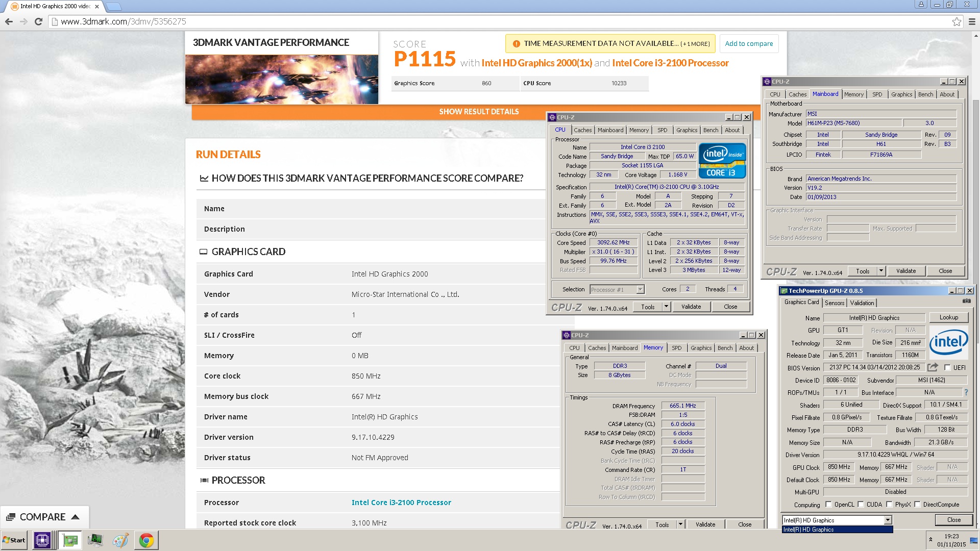Select Intel(R) HD Graphics dropdown list entry
The width and height of the screenshot is (980, 551).
click(838, 530)
